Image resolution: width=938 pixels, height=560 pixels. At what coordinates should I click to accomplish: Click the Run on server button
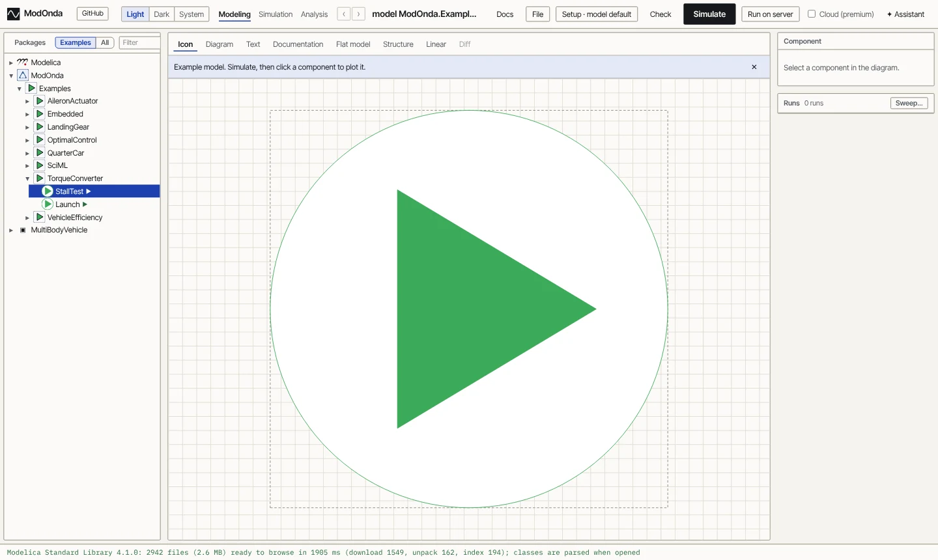point(771,14)
